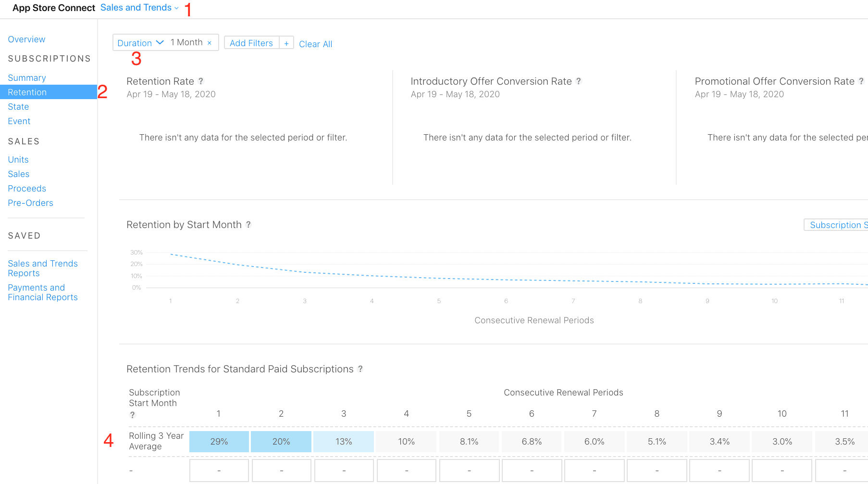Screen dimensions: 868x484
Task: Open help for Promotional Offer Conversion Rate
Action: 861,81
